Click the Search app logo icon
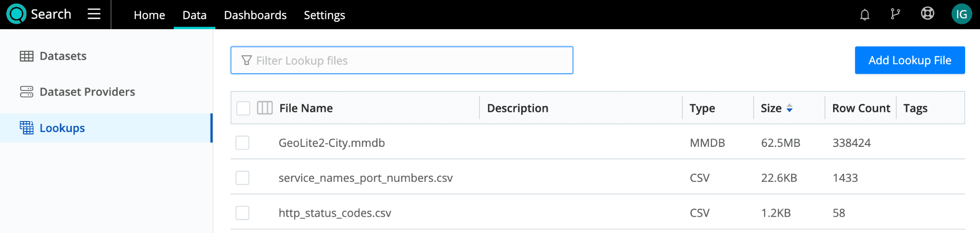 (16, 14)
